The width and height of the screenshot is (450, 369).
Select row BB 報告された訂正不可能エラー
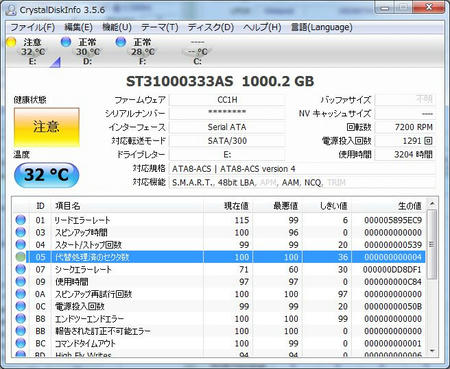(219, 331)
